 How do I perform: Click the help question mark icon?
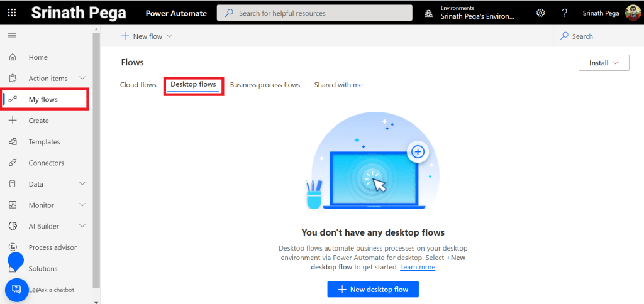tap(564, 13)
